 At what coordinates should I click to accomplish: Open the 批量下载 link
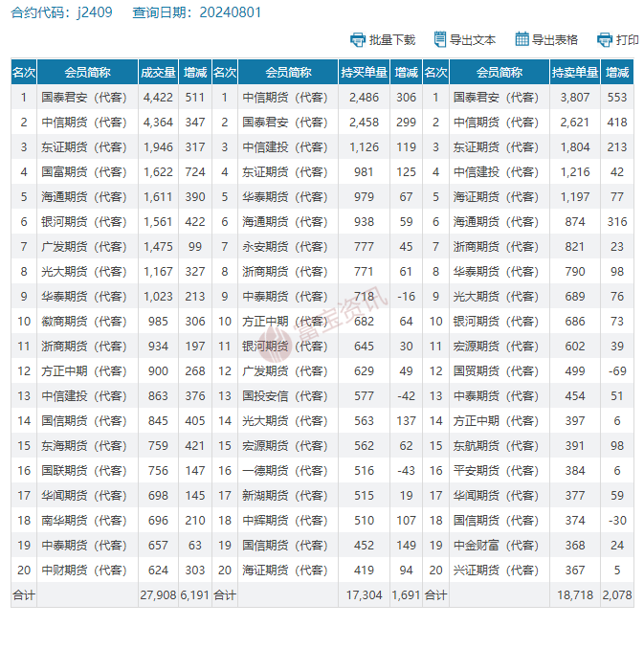tap(392, 40)
